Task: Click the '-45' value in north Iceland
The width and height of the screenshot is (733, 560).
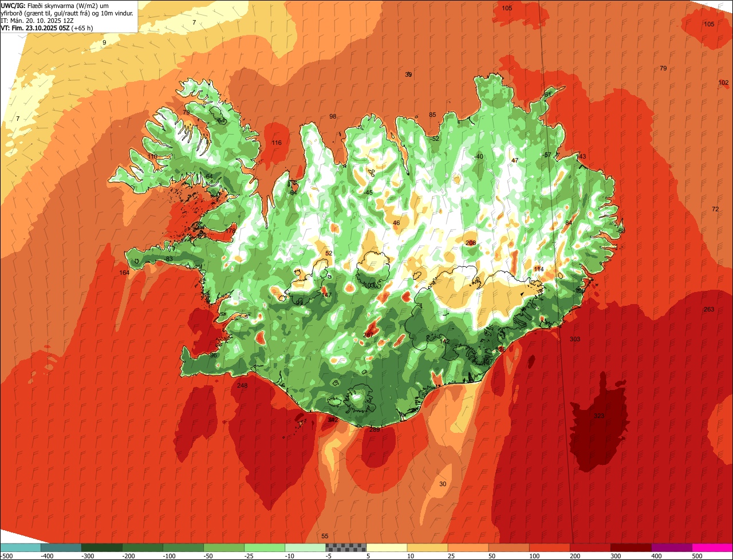Action: (368, 193)
